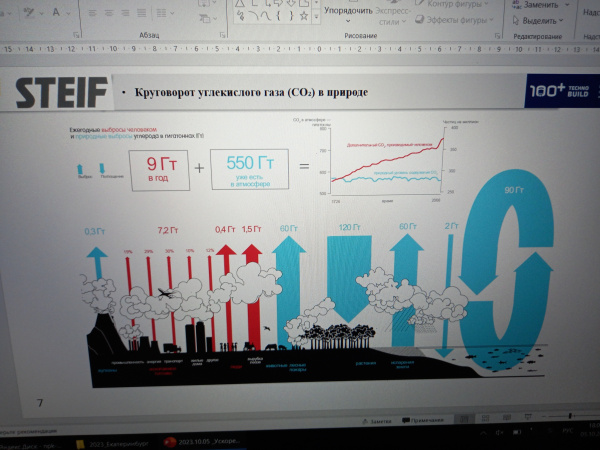This screenshot has height=450, width=600.
Task: Click the 7,2 Гт label on the slide
Action: click(168, 230)
